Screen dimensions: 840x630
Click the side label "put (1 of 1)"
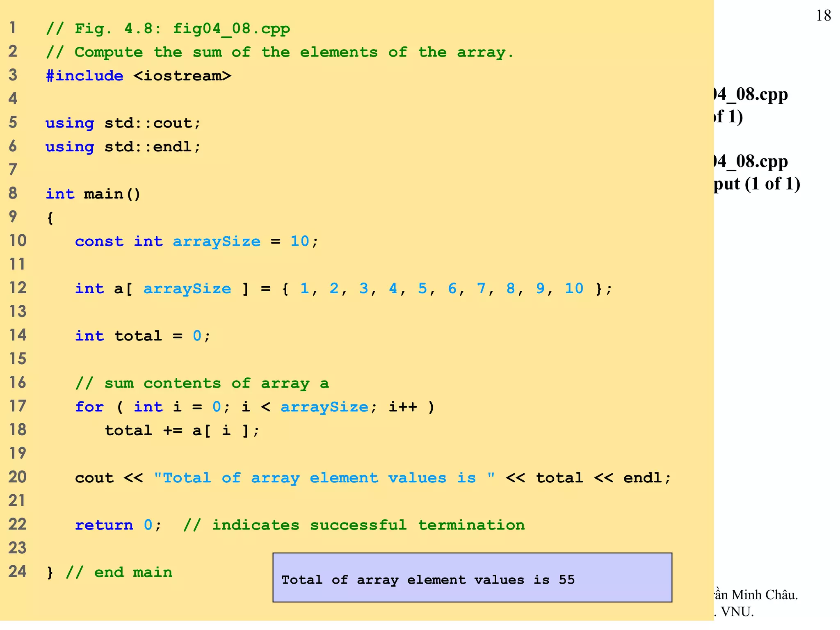click(x=757, y=184)
